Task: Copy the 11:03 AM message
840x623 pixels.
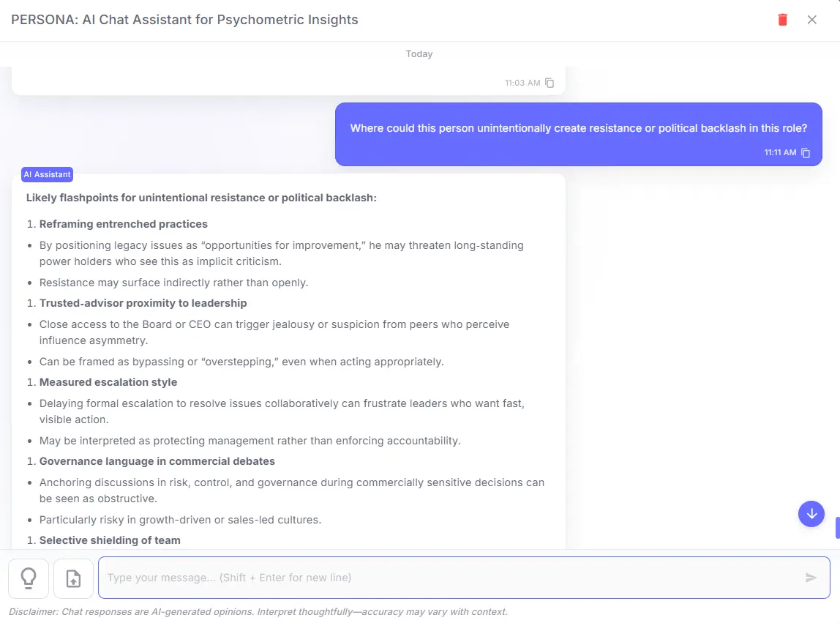Action: [x=551, y=83]
